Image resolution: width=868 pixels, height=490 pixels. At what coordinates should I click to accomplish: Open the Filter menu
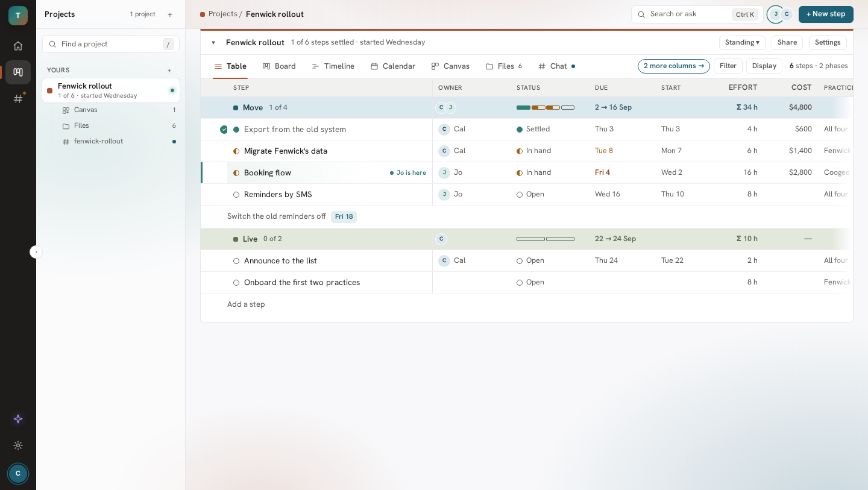[x=728, y=66]
